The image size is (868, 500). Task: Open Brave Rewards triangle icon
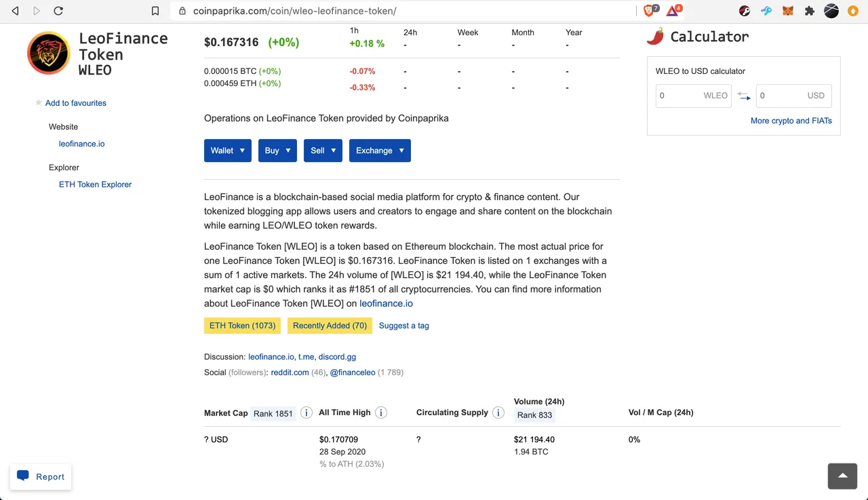pos(673,11)
